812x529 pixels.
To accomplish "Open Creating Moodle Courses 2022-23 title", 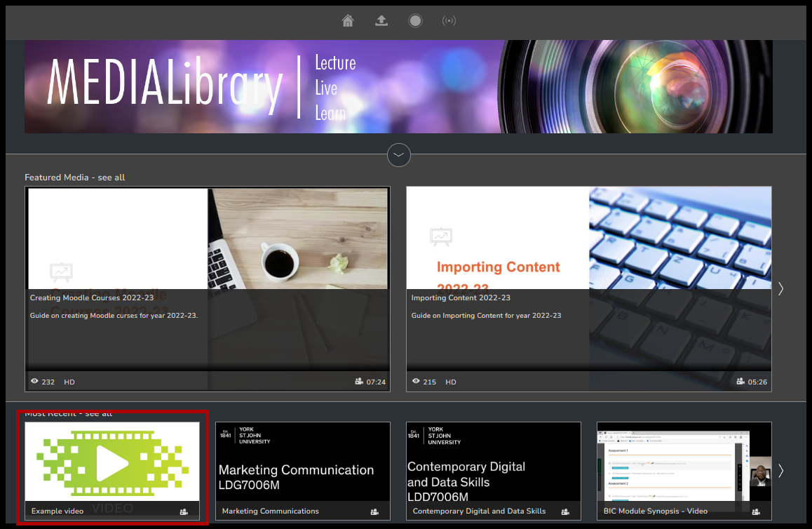I will coord(92,298).
